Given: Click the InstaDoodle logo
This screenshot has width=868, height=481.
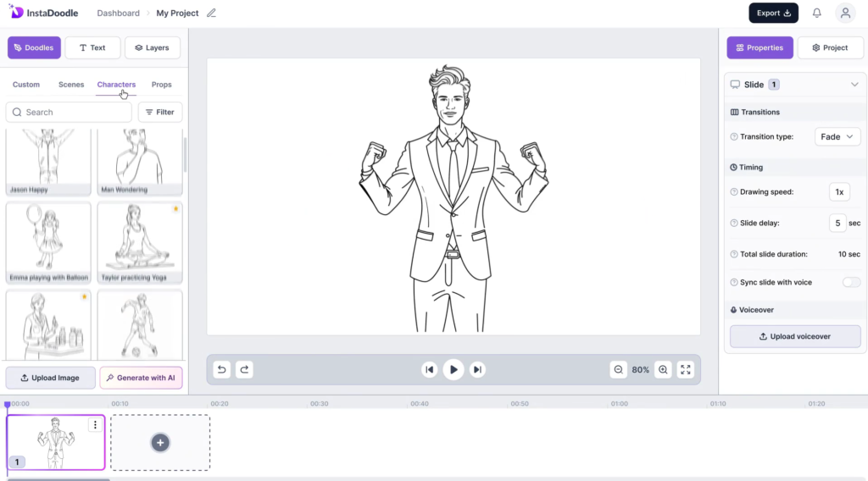Looking at the screenshot, I should tap(43, 13).
